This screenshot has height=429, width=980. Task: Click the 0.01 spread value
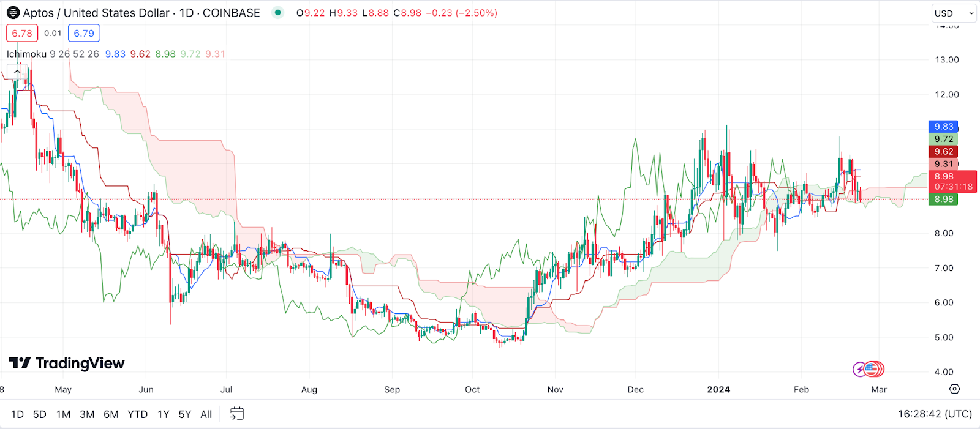click(53, 33)
